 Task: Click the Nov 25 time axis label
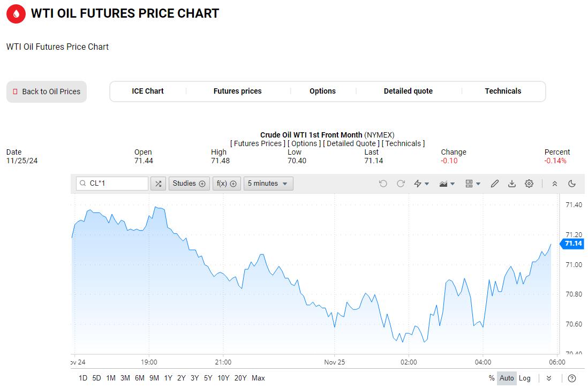coord(335,362)
